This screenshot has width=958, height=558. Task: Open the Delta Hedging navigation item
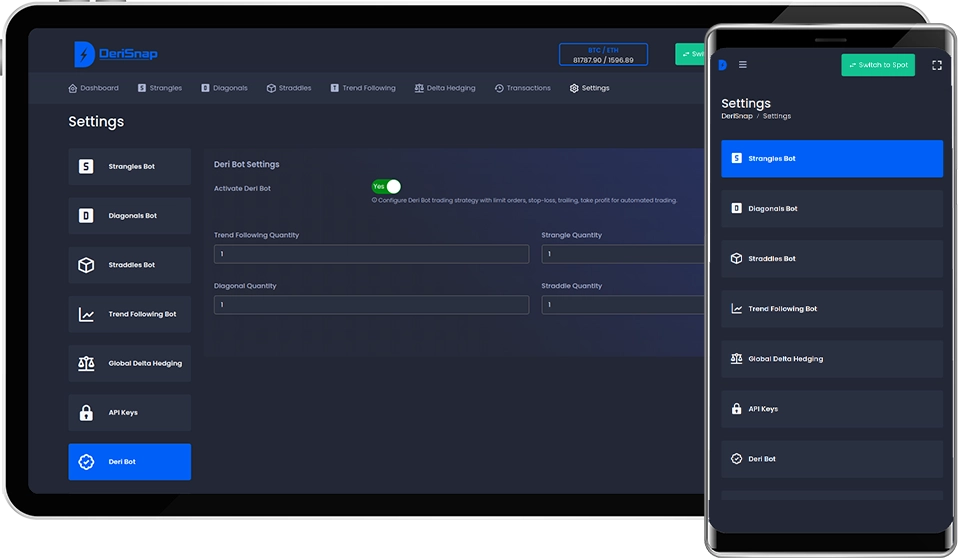pyautogui.click(x=445, y=88)
